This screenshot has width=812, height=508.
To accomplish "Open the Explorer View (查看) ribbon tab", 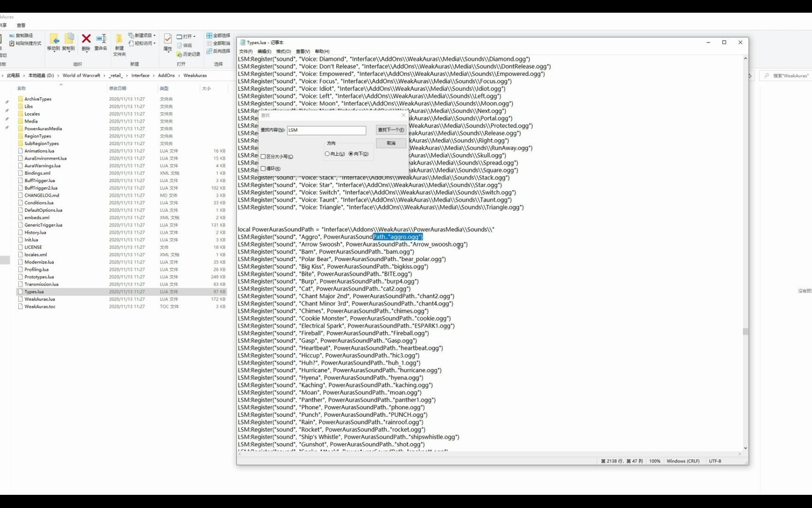I will coord(21,25).
